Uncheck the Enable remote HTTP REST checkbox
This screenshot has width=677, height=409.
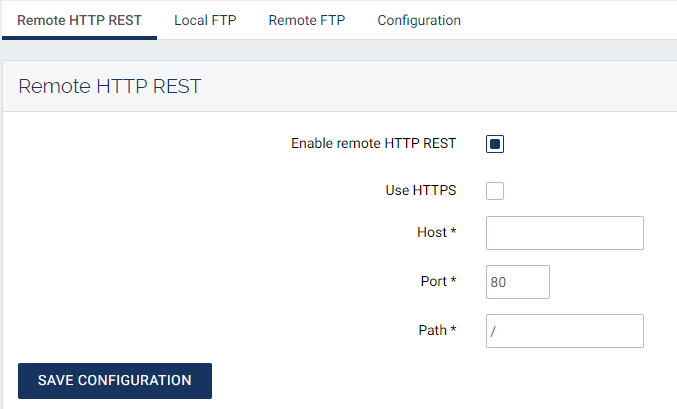[x=495, y=144]
